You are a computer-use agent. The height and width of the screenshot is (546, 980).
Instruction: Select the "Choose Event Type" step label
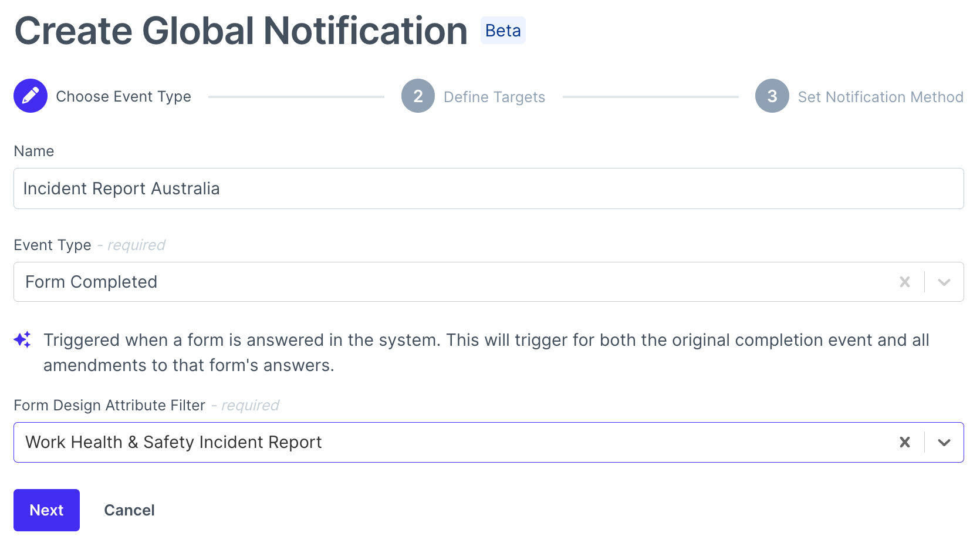click(123, 96)
